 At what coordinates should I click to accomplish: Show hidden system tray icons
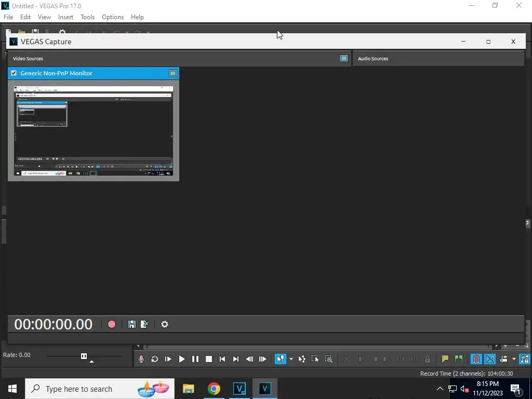(x=440, y=389)
